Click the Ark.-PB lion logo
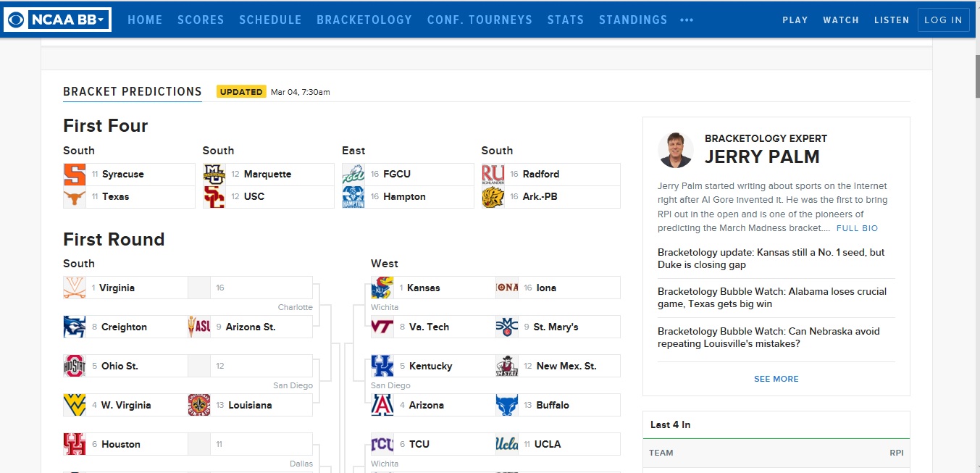The height and width of the screenshot is (473, 980). point(493,196)
